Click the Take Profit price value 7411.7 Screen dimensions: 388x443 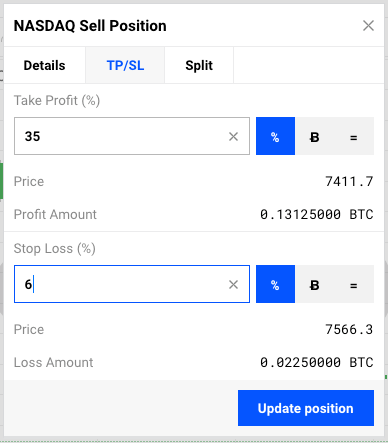(x=349, y=182)
